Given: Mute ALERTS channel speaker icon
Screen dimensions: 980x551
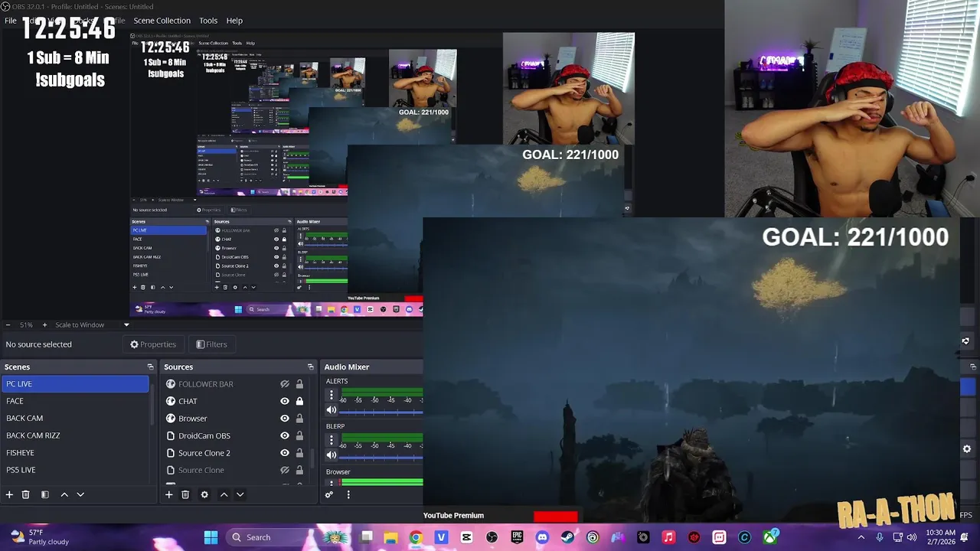Looking at the screenshot, I should [x=332, y=410].
